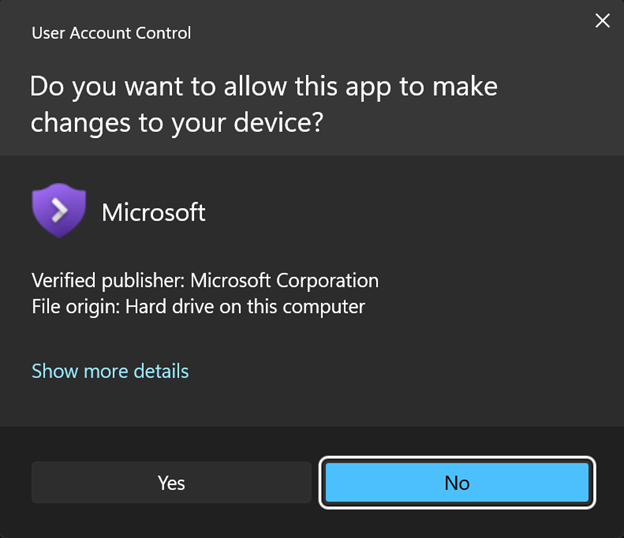The image size is (624, 538).
Task: Click the X icon at dialog corner
Action: coord(602,20)
